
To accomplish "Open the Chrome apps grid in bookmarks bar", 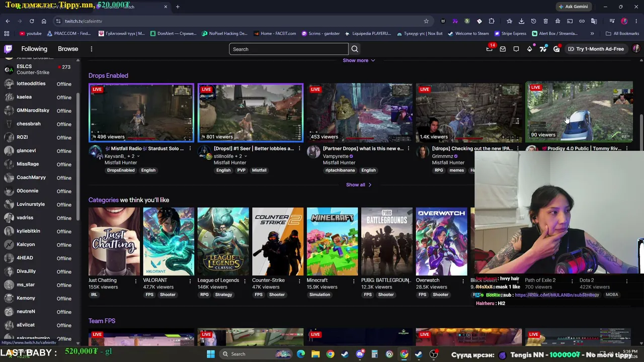I will tap(7, 34).
